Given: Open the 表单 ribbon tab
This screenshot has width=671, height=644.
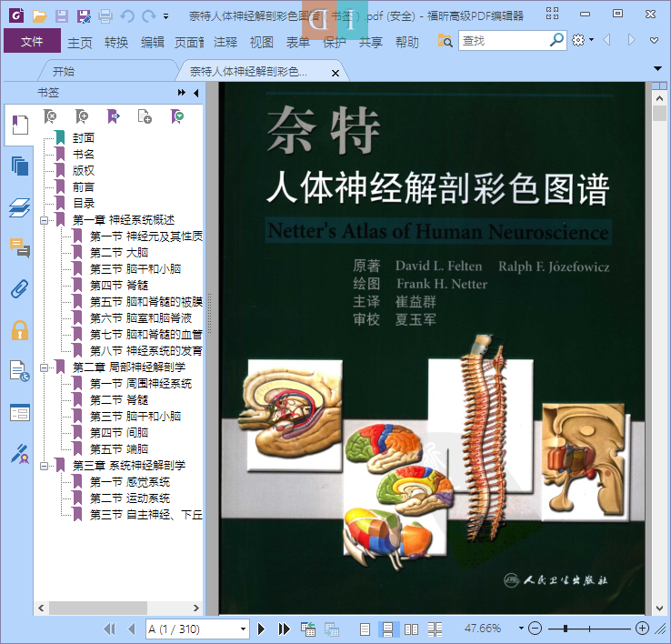Looking at the screenshot, I should (298, 43).
